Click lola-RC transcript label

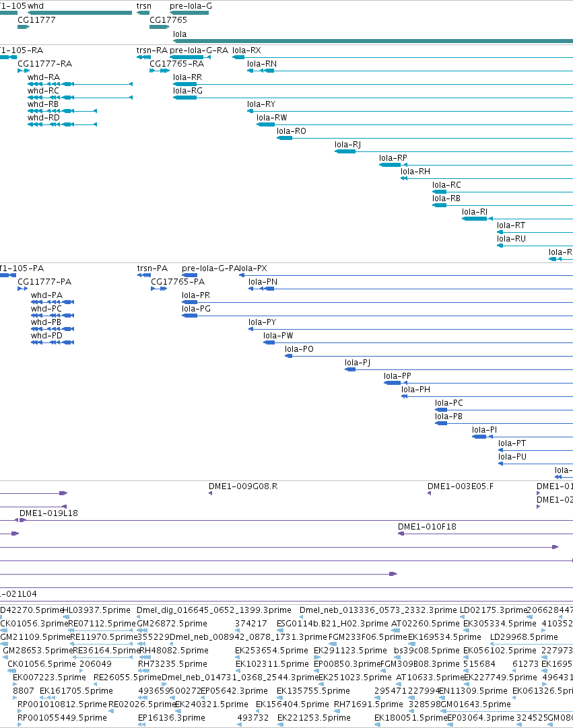[446, 185]
